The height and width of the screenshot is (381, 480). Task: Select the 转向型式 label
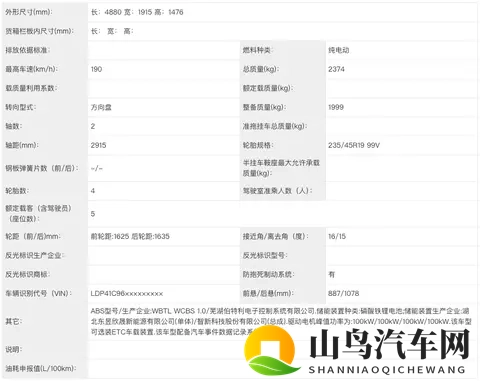tap(21, 107)
